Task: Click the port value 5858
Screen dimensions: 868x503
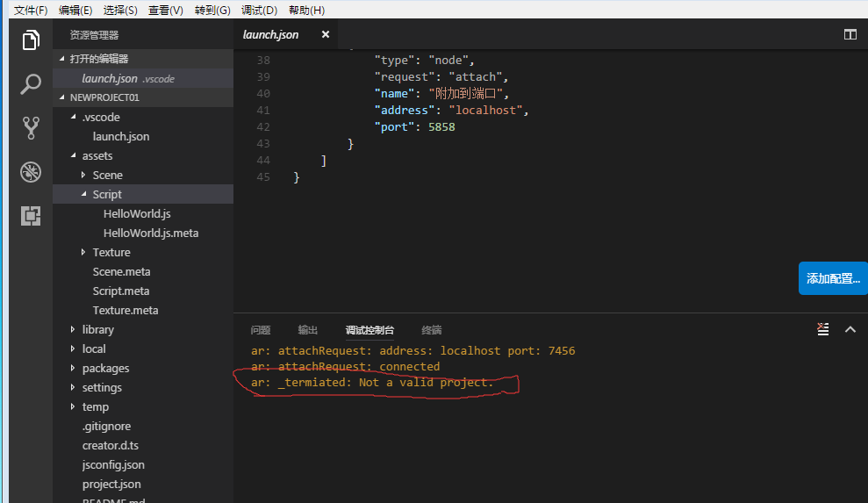Action: coord(441,127)
